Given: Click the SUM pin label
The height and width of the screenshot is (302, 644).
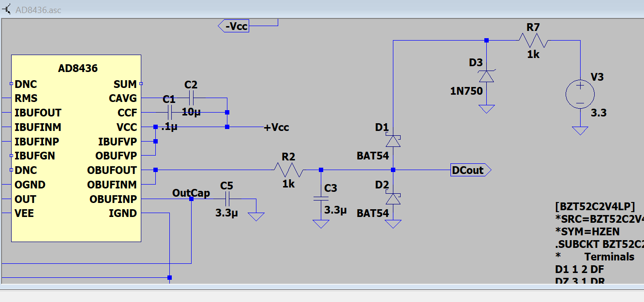Looking at the screenshot, I should click(x=125, y=84).
